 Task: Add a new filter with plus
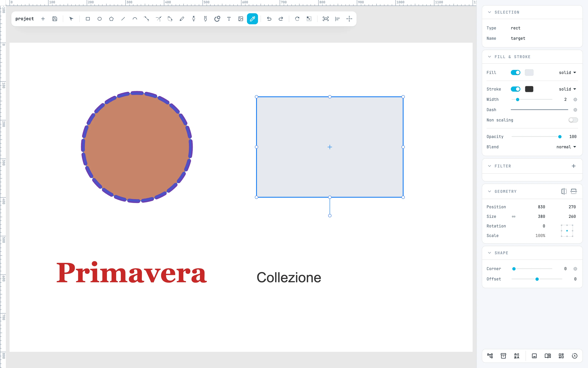[573, 166]
